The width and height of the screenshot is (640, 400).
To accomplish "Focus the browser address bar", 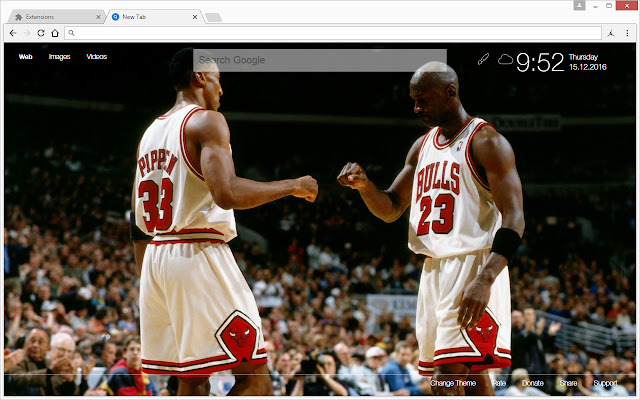I will click(333, 33).
